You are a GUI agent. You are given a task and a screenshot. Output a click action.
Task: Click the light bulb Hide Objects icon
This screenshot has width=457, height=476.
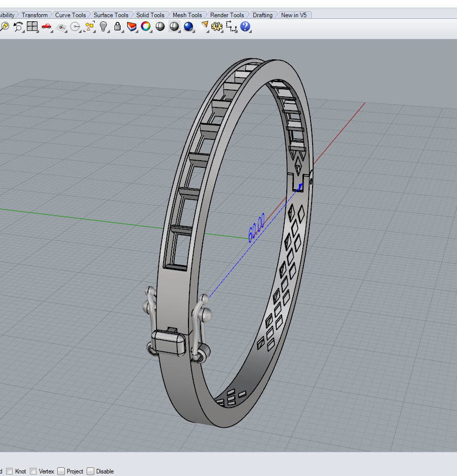click(x=104, y=27)
